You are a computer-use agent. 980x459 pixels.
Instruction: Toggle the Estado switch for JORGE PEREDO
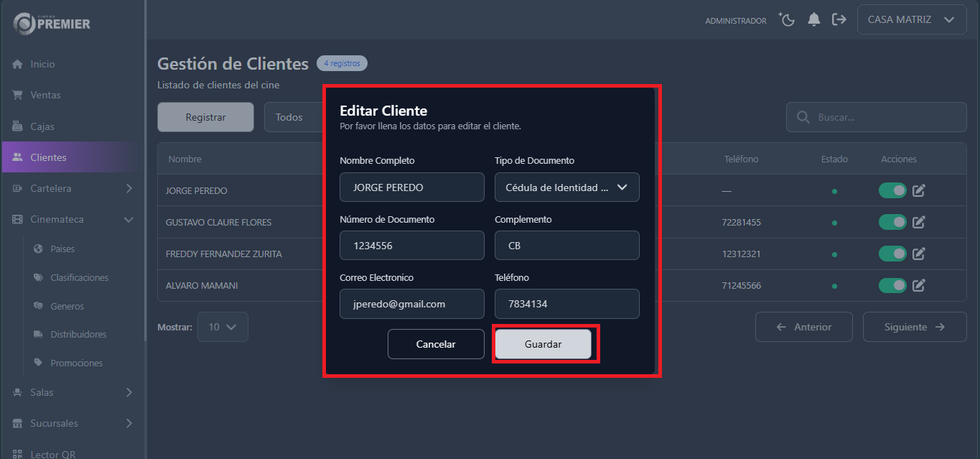coord(892,190)
